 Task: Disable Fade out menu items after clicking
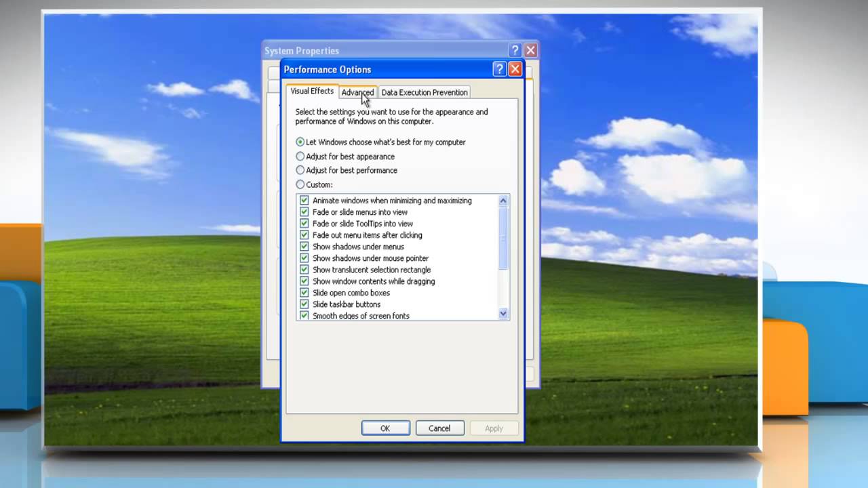click(304, 235)
